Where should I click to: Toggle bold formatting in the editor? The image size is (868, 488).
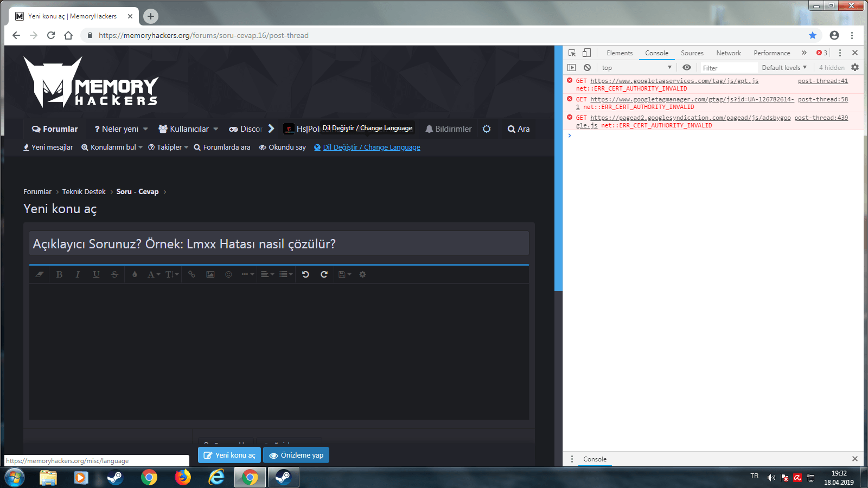tap(59, 274)
